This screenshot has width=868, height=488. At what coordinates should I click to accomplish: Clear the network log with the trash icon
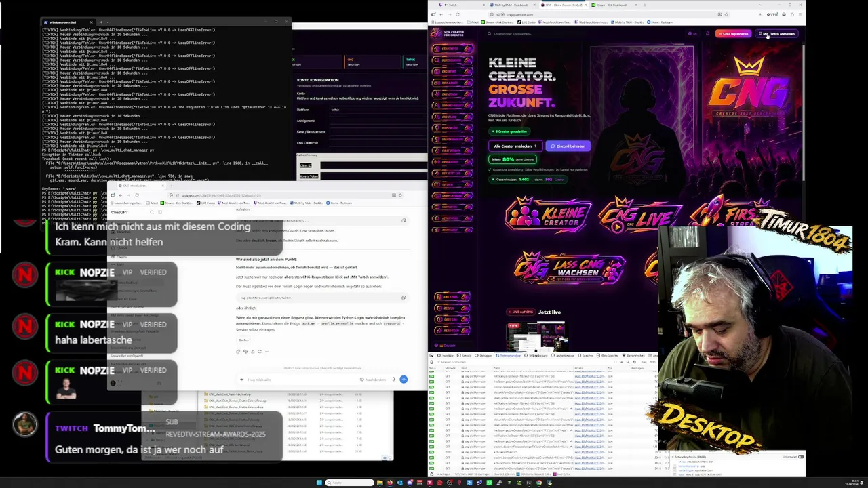432,361
